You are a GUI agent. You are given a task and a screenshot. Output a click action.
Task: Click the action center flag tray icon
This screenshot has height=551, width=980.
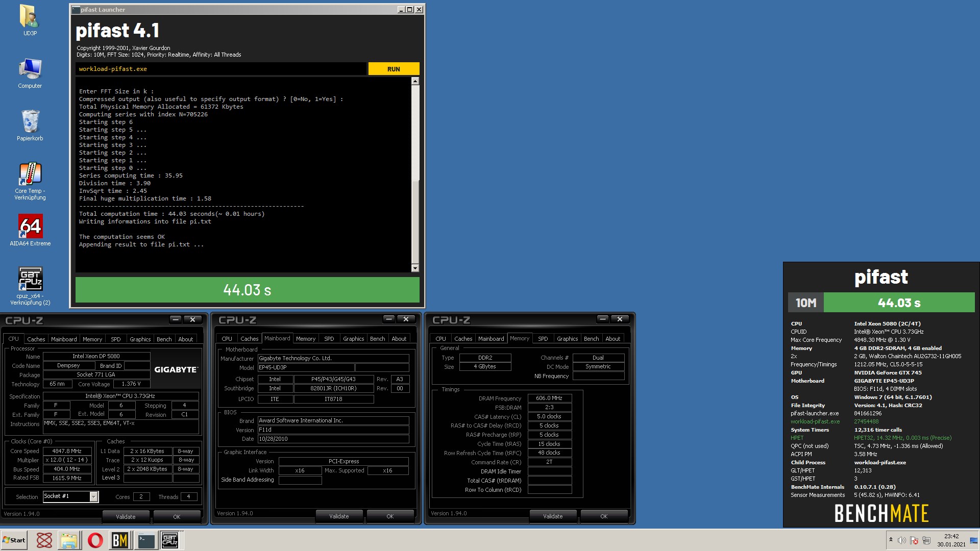pos(914,540)
